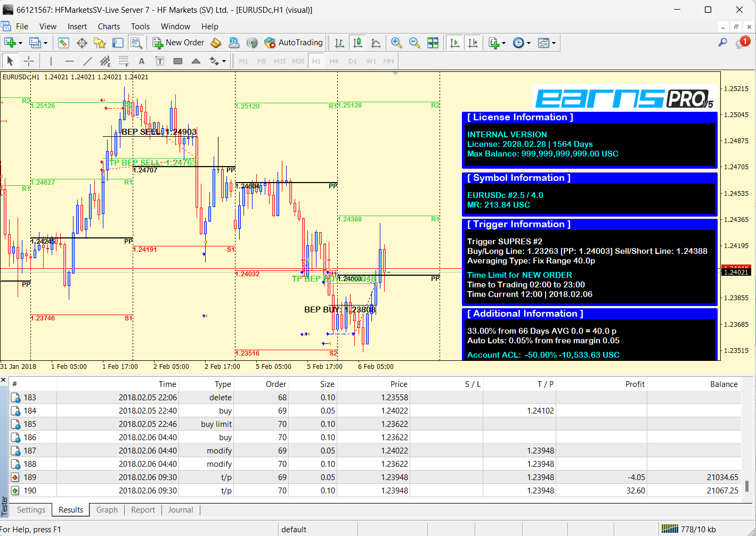Choose the text label 'T' tool
This screenshot has width=756, height=536.
tap(160, 61)
